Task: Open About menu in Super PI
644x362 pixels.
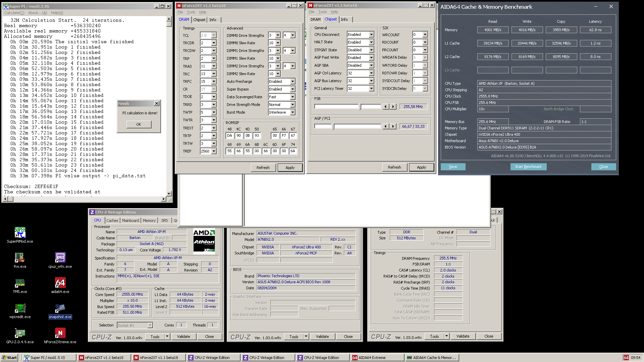Action: [x=38, y=13]
